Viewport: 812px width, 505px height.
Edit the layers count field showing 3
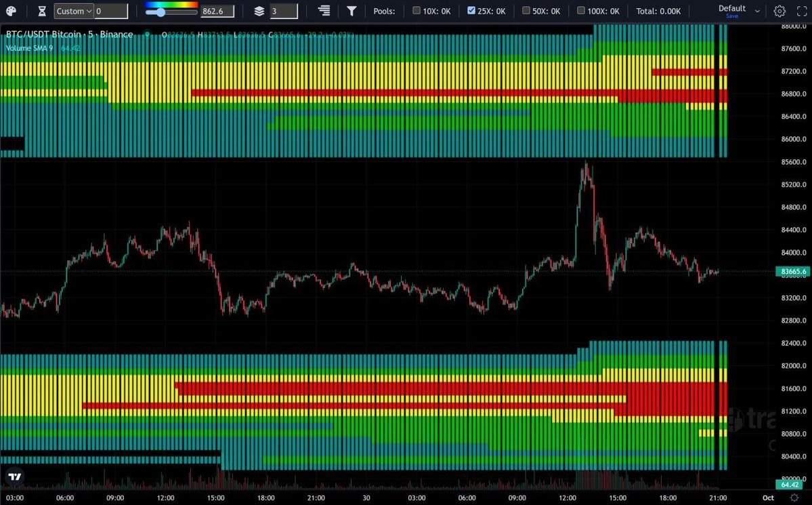click(x=284, y=11)
